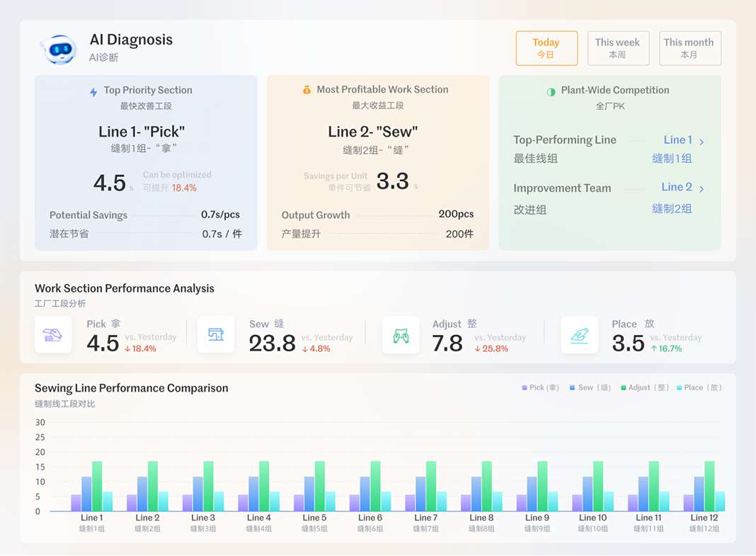Image resolution: width=756 pixels, height=556 pixels.
Task: Click the AI Diagnosis robot icon
Action: (59, 49)
